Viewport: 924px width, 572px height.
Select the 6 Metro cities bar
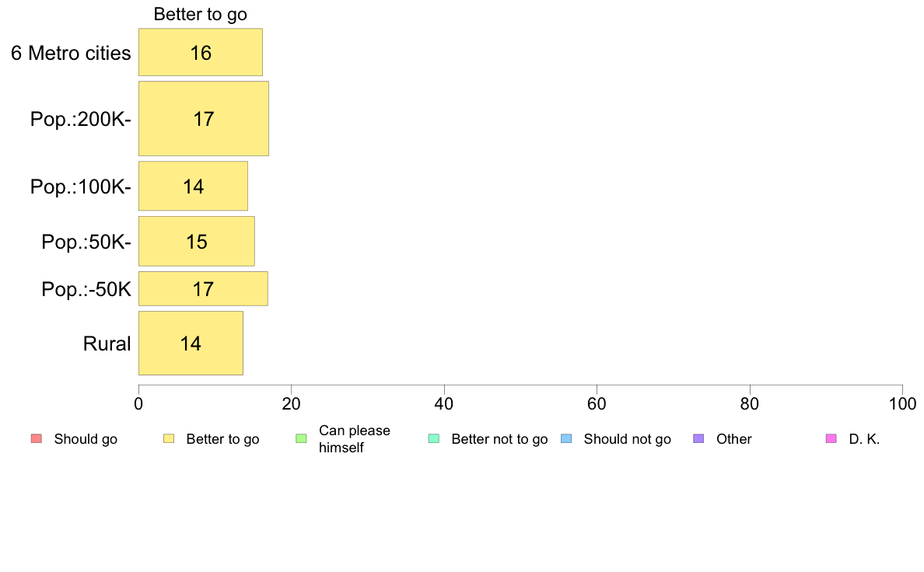[200, 52]
